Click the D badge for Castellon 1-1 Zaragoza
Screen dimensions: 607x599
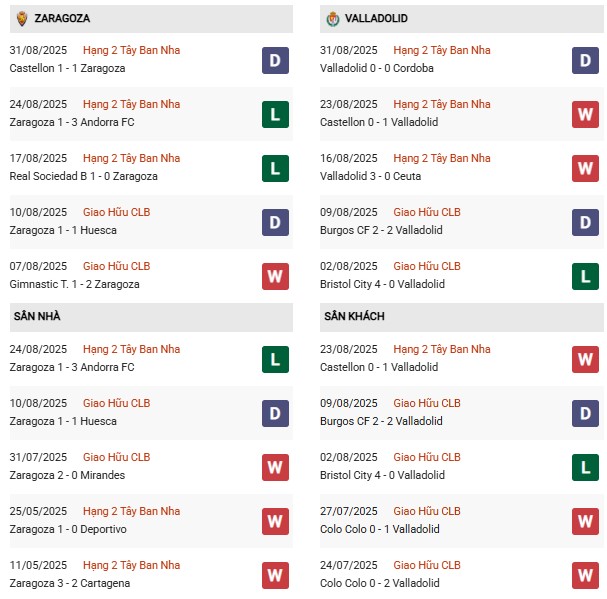pos(276,60)
